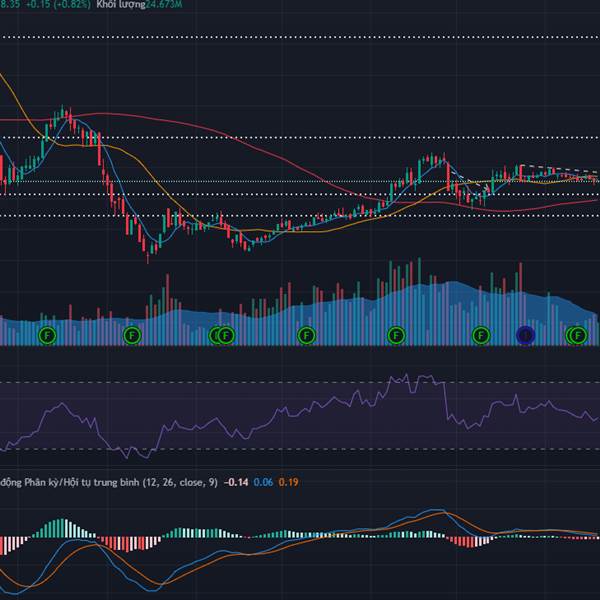The width and height of the screenshot is (600, 600).
Task: Click the green F marker just left of blue marker
Action: coord(481,336)
